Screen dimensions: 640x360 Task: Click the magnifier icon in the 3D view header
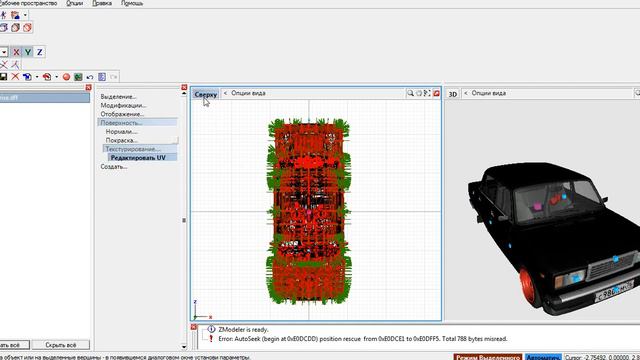point(637,93)
